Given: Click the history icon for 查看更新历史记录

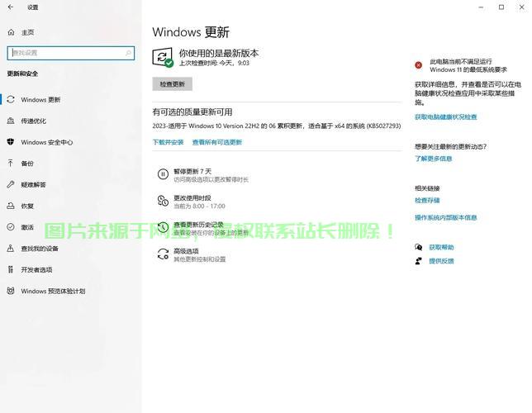Looking at the screenshot, I should tap(163, 227).
